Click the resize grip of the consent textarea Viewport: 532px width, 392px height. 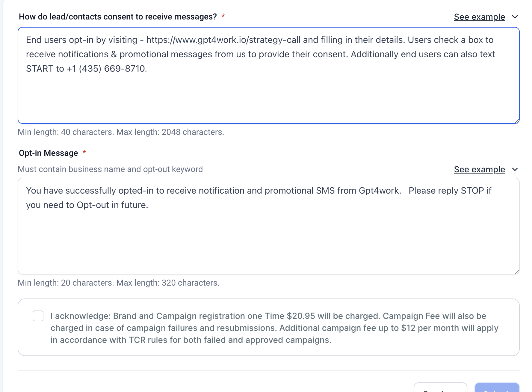click(517, 121)
